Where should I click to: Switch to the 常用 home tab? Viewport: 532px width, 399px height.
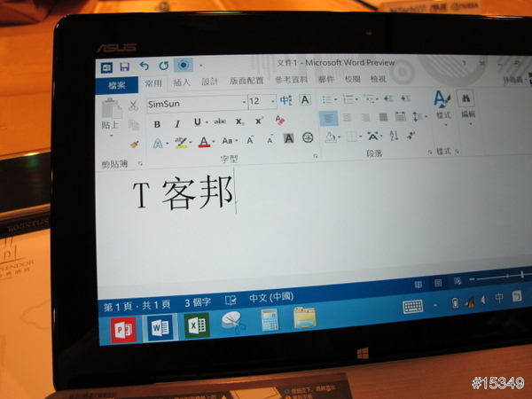pyautogui.click(x=153, y=83)
